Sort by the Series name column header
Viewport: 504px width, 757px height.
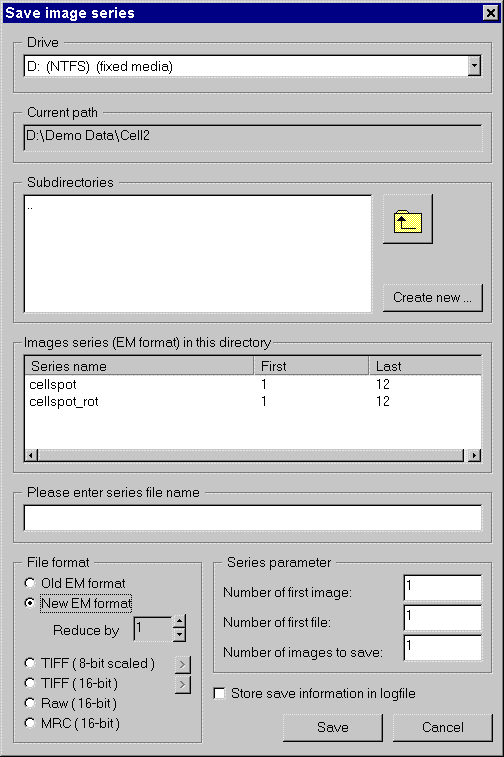pyautogui.click(x=140, y=366)
